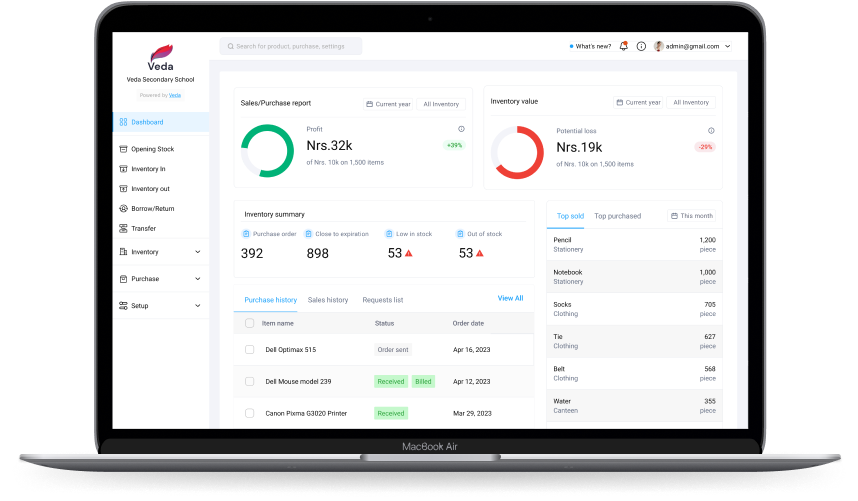Click the green Profit donut chart
The height and width of the screenshot is (501, 858).
(x=267, y=151)
